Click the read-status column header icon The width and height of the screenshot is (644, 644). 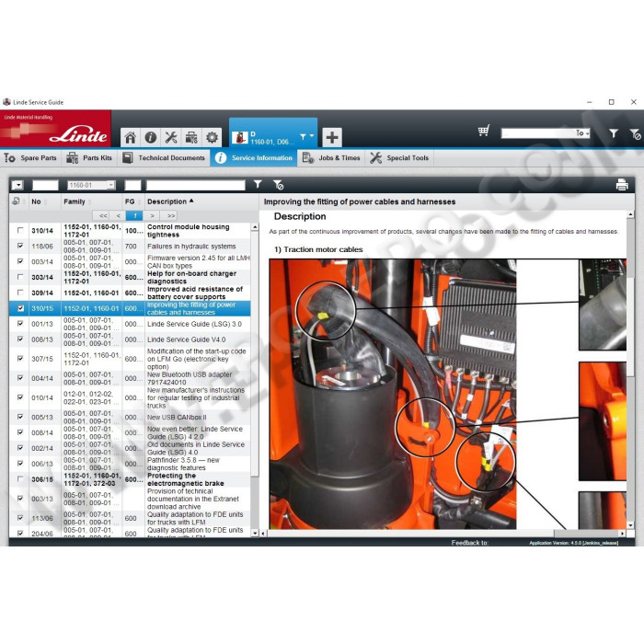16,201
